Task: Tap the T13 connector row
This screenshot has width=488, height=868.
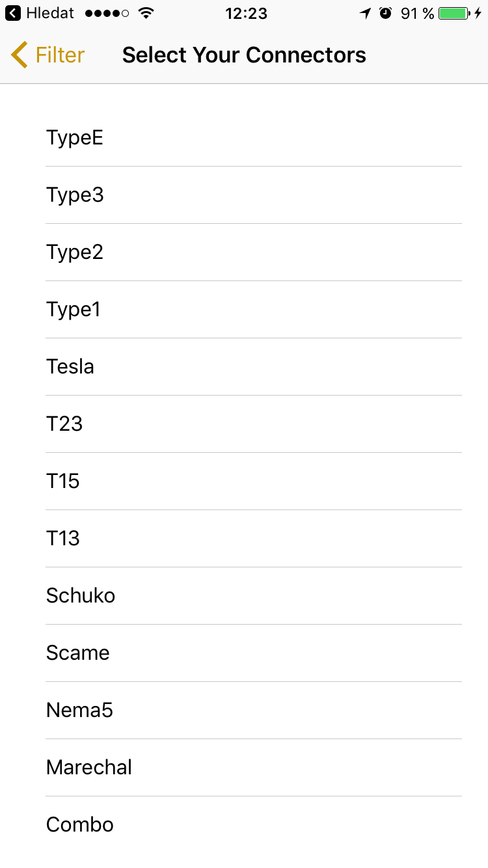Action: tap(254, 539)
